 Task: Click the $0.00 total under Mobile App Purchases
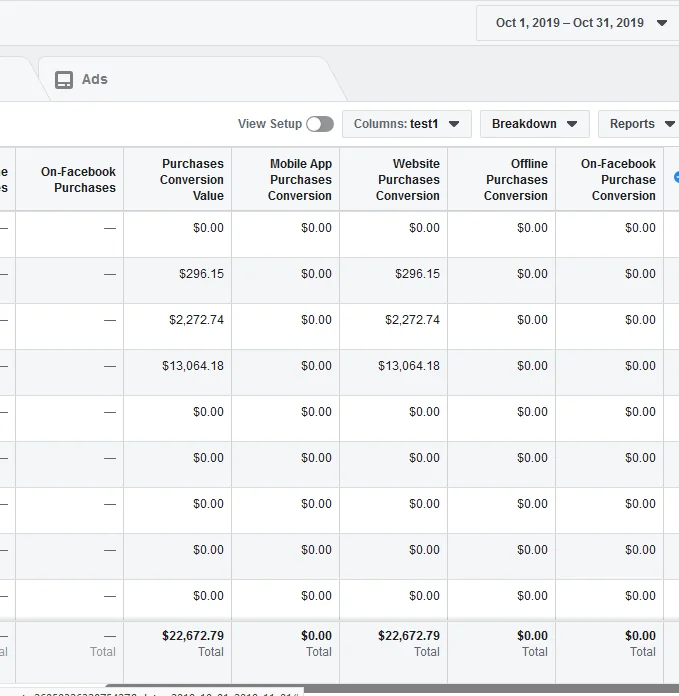coord(316,636)
